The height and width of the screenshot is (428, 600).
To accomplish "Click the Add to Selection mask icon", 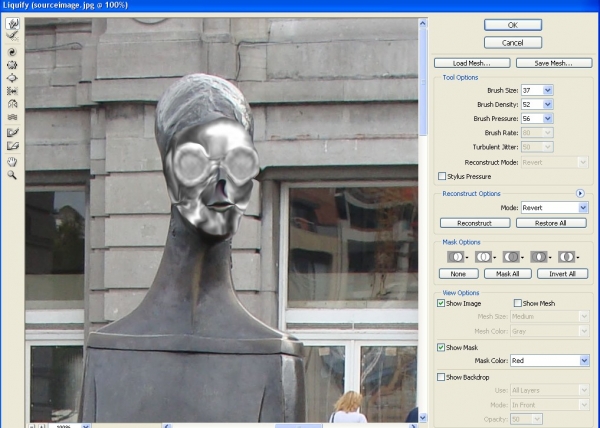I will coord(483,257).
